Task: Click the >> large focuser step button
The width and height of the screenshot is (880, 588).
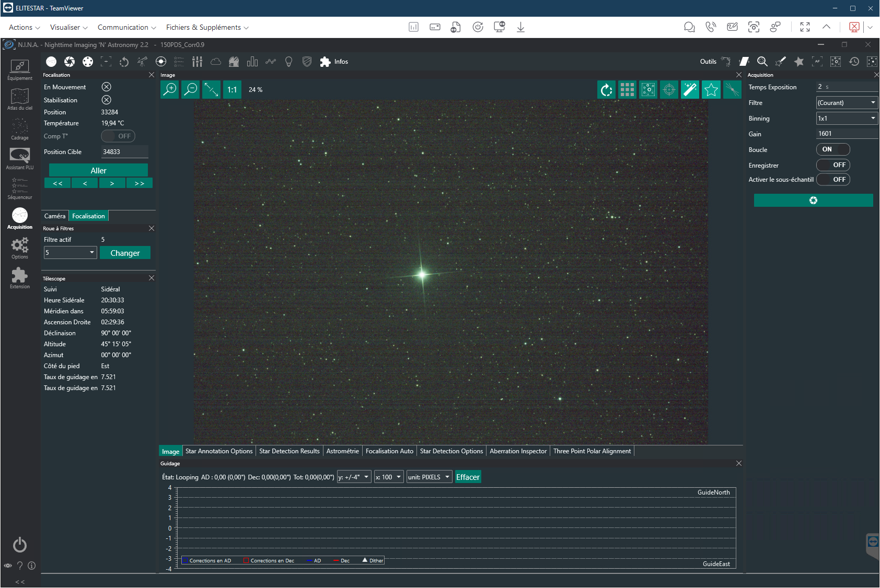Action: pos(140,183)
